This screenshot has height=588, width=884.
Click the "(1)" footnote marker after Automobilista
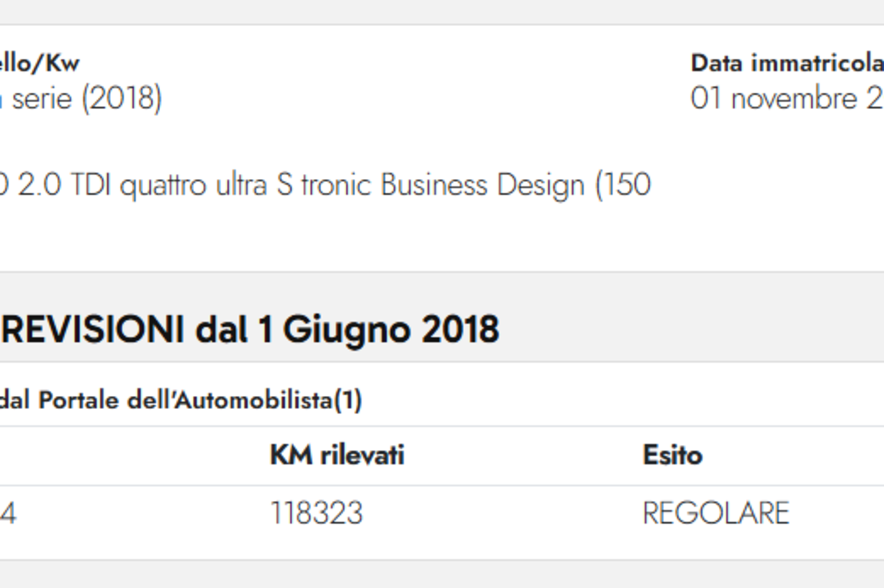348,400
